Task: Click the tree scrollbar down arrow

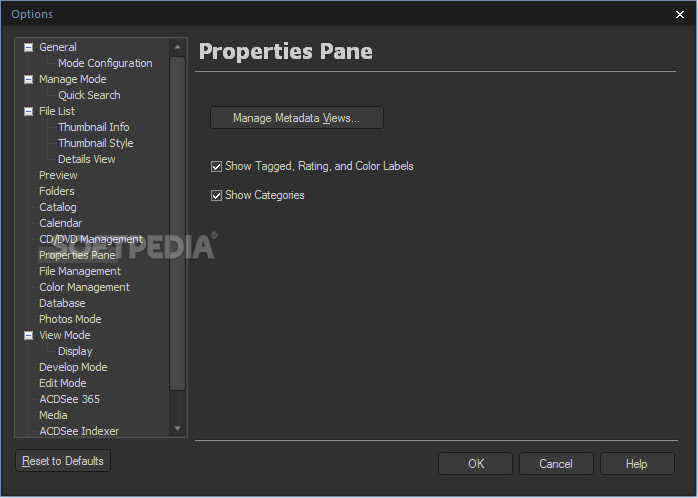Action: pyautogui.click(x=178, y=429)
